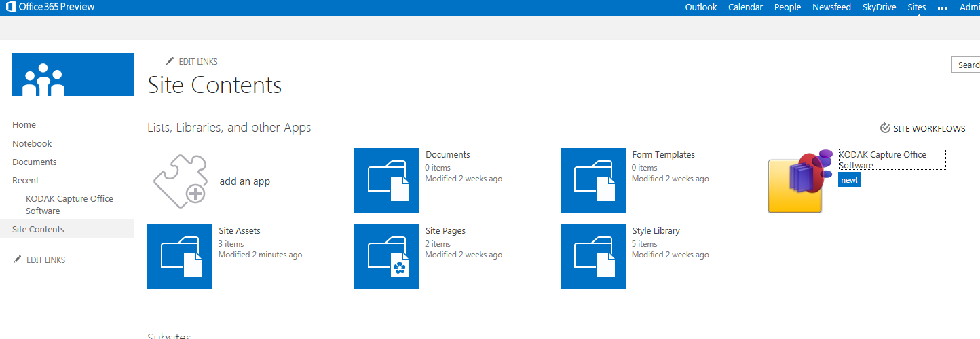This screenshot has width=980, height=339.
Task: Open the Site Assets library tile icon
Action: pyautogui.click(x=180, y=257)
